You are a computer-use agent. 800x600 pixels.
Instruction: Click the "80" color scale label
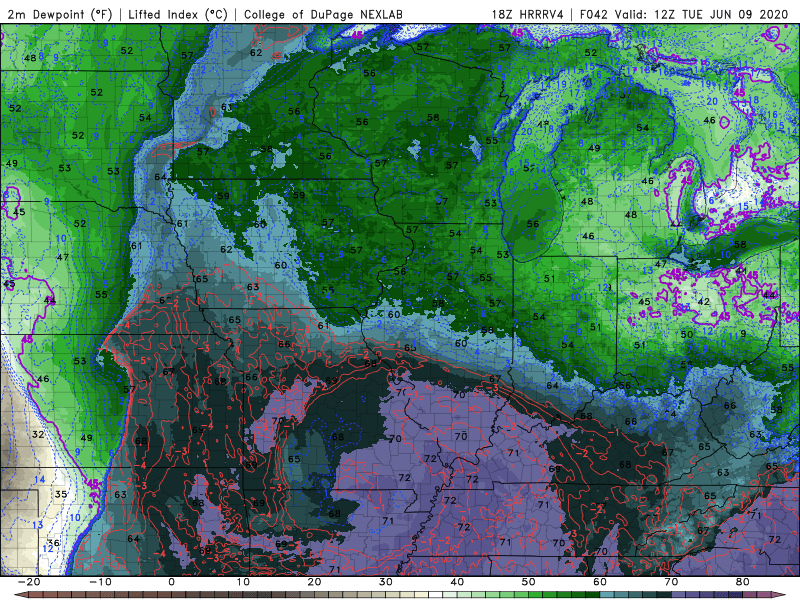743,582
